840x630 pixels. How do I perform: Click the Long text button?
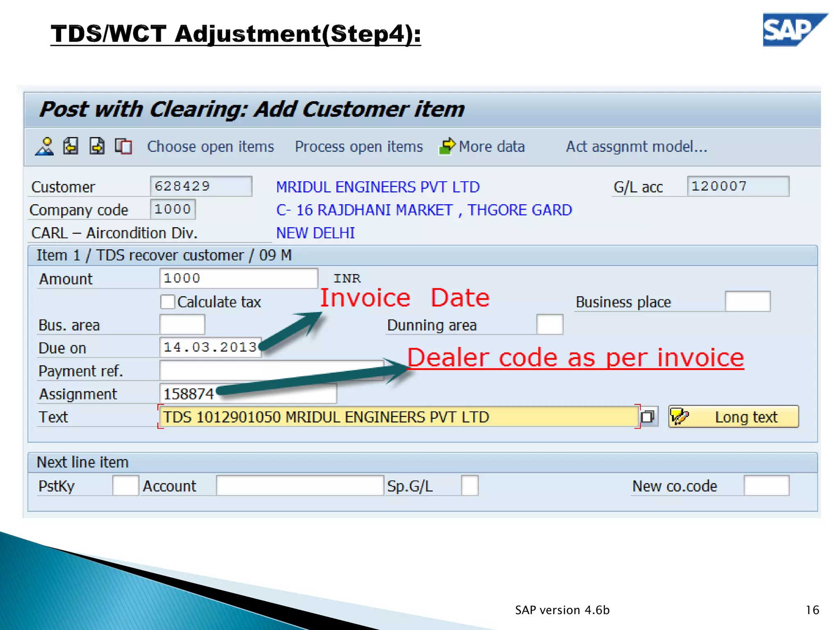733,417
